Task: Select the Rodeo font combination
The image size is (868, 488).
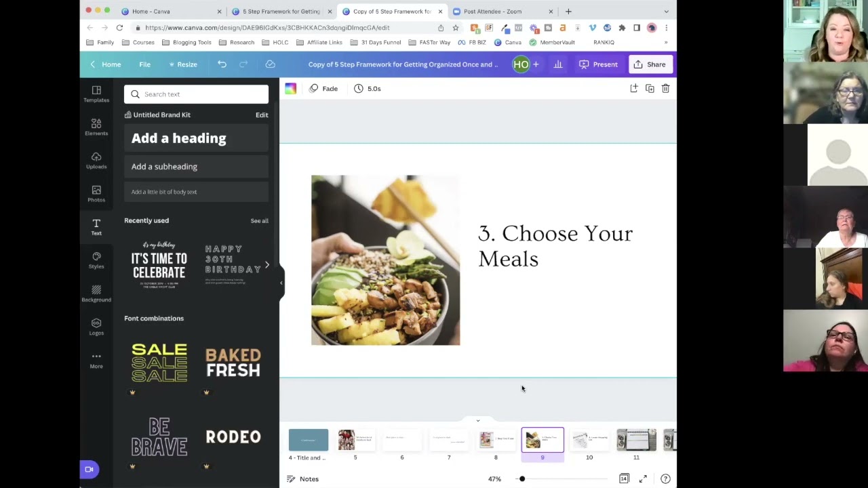Action: click(233, 437)
